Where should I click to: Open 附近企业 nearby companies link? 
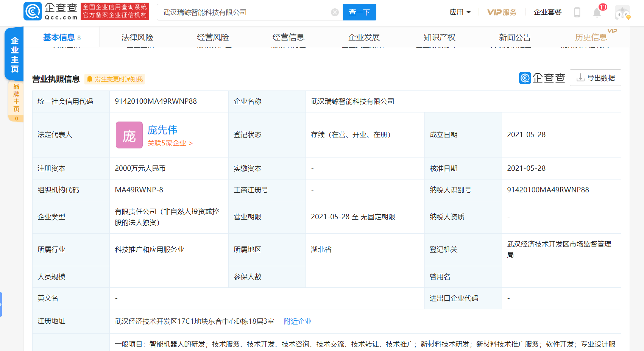(297, 321)
